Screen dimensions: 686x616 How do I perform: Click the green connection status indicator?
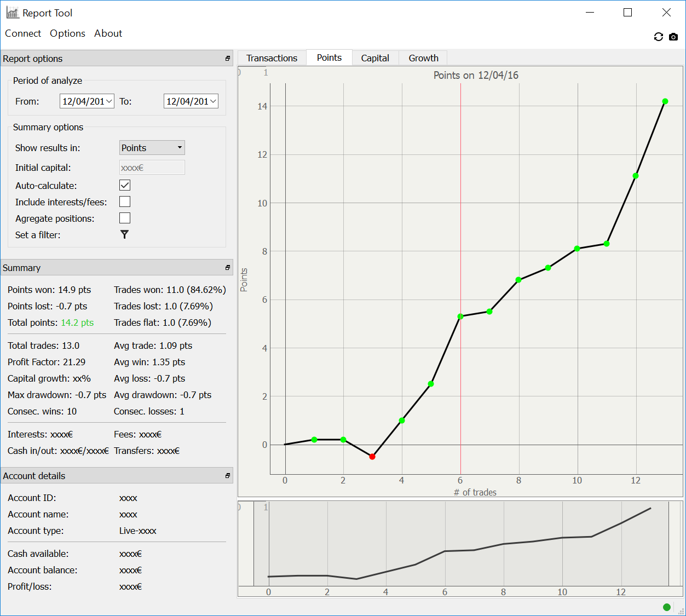pos(666,607)
